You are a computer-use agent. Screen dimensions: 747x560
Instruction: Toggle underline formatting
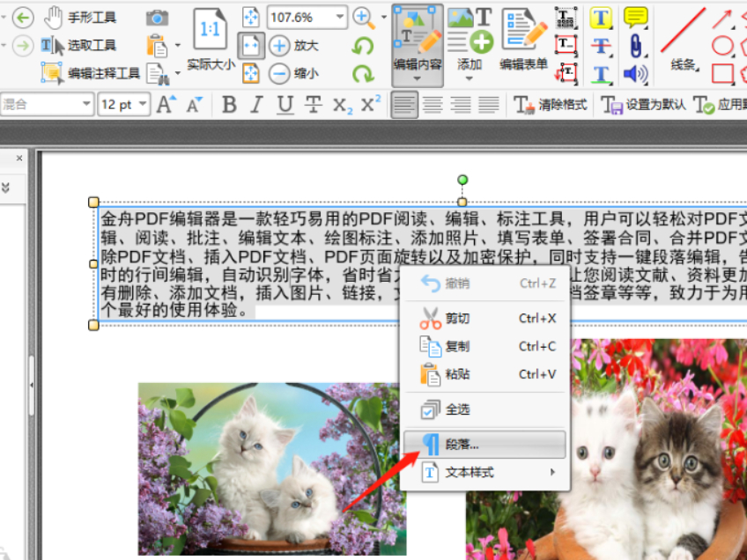click(285, 104)
